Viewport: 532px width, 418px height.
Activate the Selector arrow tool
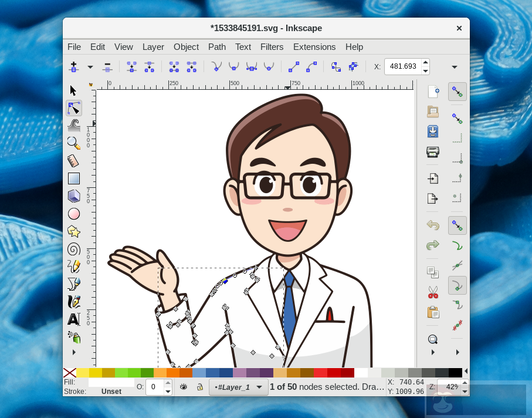(73, 90)
